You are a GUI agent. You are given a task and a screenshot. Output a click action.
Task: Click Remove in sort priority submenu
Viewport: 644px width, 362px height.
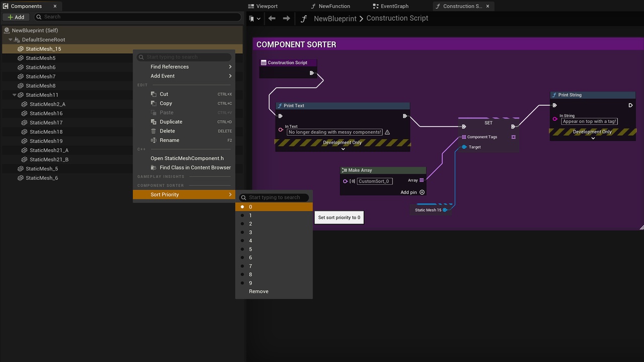[x=274, y=292]
